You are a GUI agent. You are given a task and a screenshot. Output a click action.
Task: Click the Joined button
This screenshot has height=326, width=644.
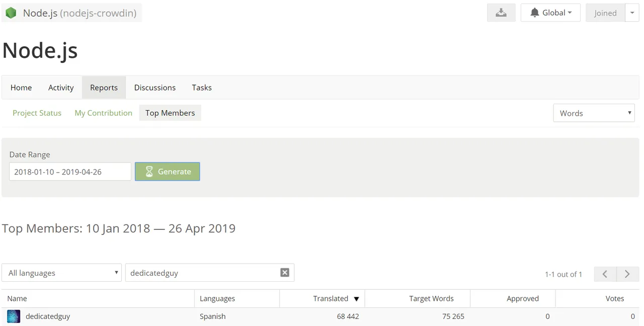coord(605,13)
